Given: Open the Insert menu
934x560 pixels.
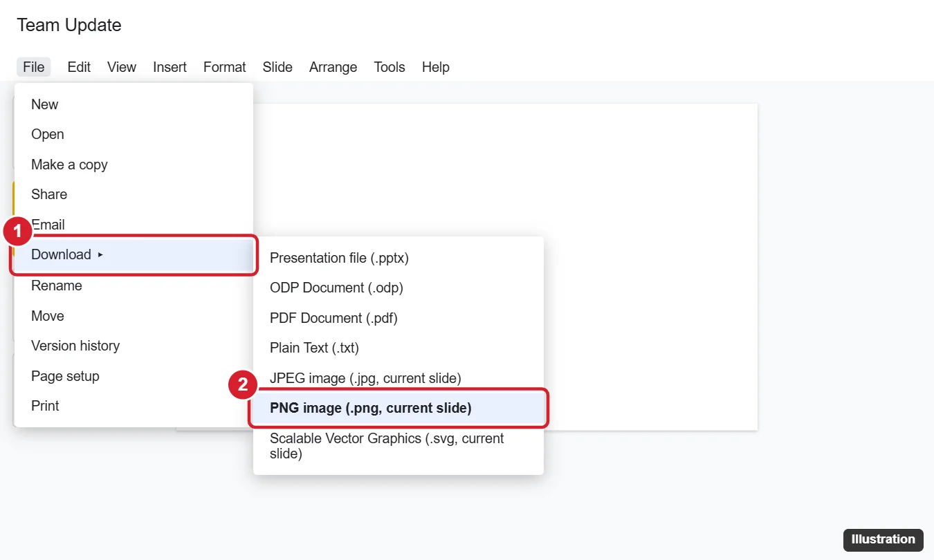Looking at the screenshot, I should (x=170, y=67).
